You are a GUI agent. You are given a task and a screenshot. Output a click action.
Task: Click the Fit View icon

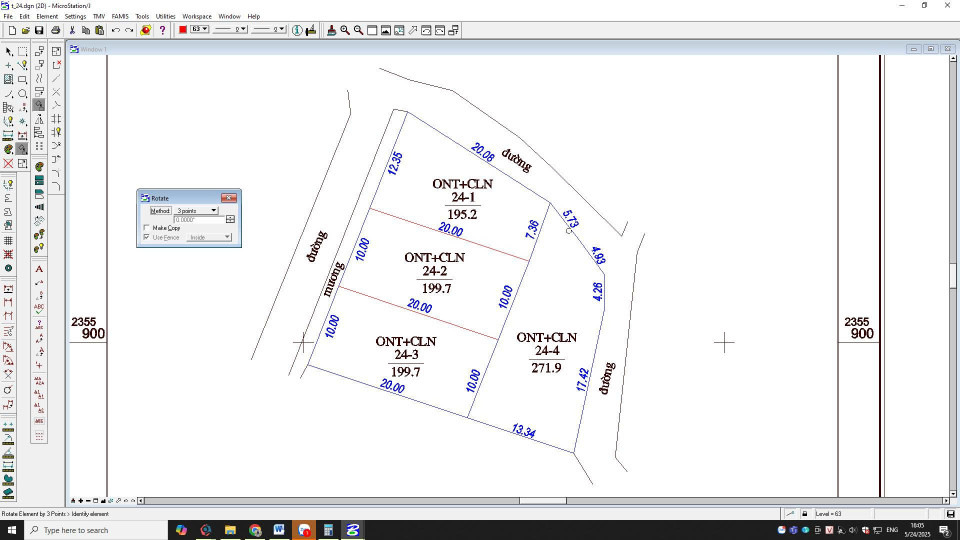click(x=386, y=31)
